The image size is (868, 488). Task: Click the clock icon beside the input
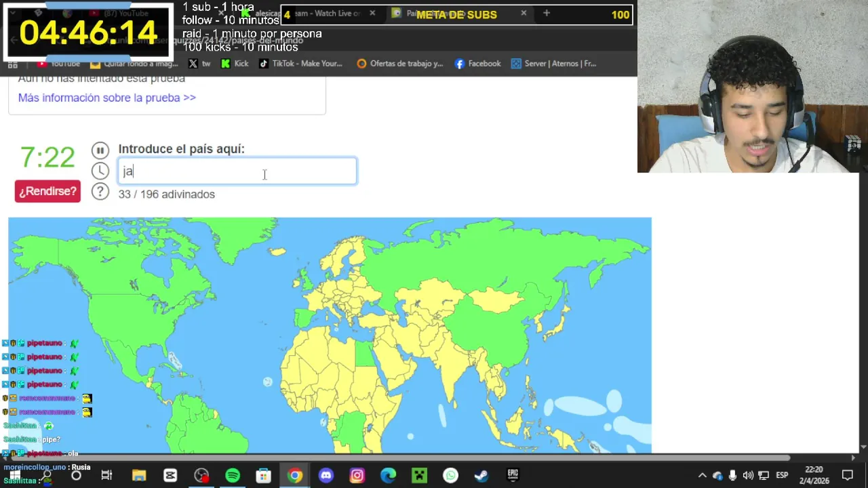point(100,171)
